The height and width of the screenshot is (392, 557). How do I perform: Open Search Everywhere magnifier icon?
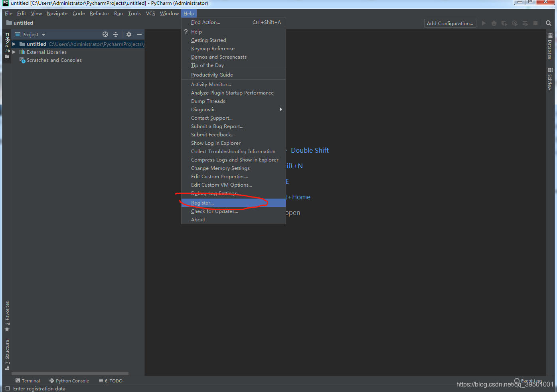549,23
